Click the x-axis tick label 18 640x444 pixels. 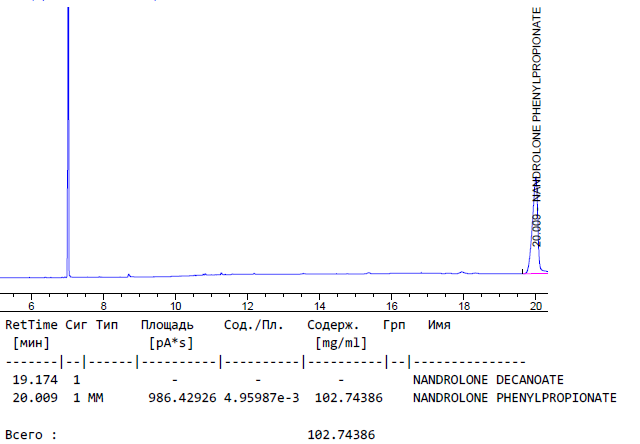463,306
